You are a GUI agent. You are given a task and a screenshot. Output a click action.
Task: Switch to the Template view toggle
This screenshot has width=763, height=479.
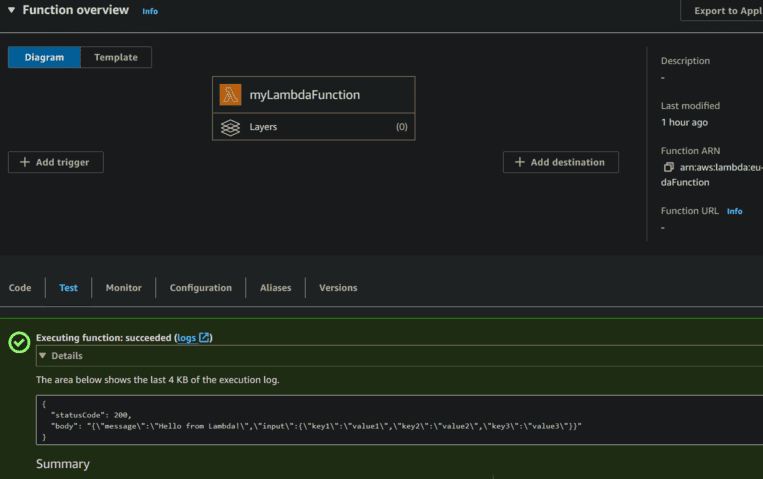[x=116, y=57]
